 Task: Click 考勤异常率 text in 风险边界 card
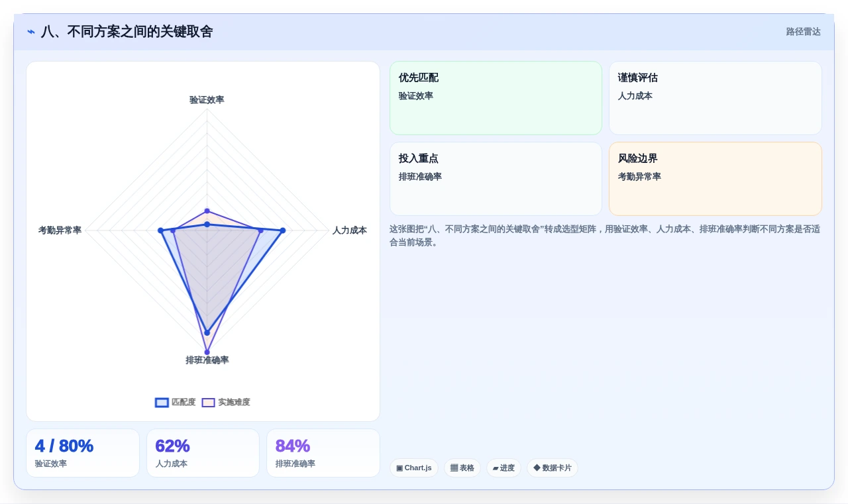tap(639, 177)
